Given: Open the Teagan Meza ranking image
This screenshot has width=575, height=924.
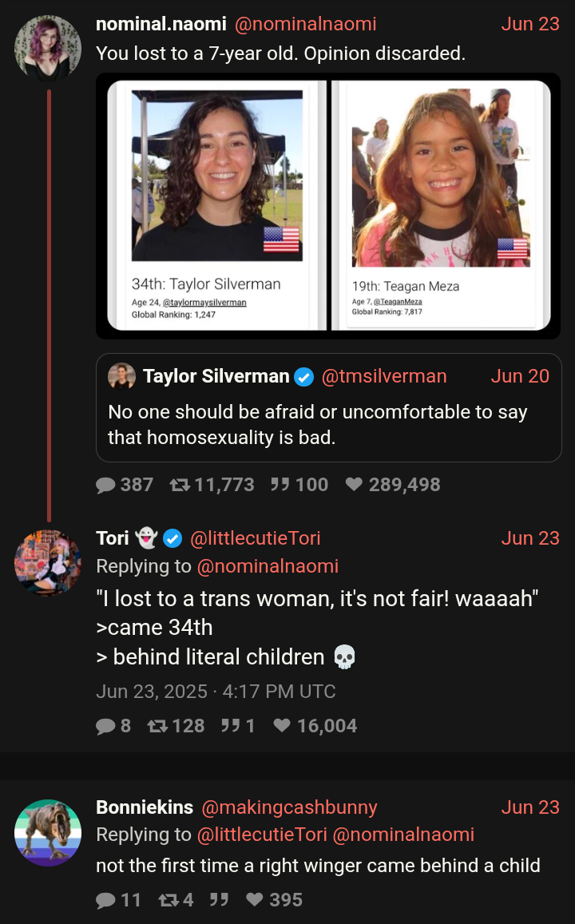Looking at the screenshot, I should (x=442, y=204).
